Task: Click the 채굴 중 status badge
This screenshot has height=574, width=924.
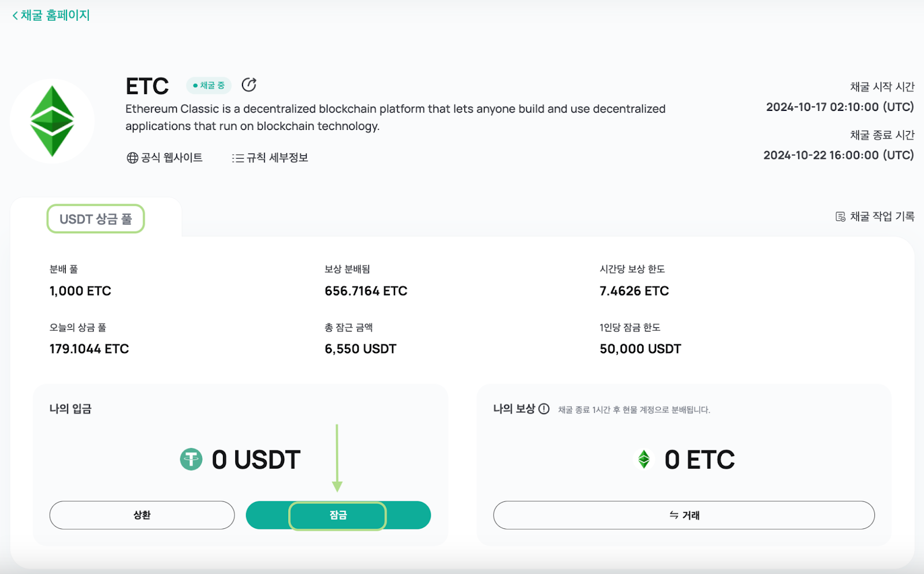Action: tap(208, 85)
